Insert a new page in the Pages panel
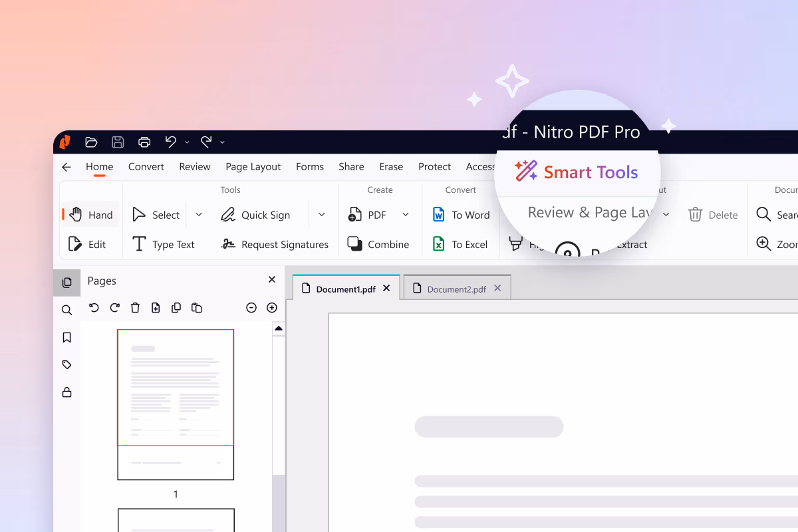Viewport: 798px width, 532px height. (156, 307)
